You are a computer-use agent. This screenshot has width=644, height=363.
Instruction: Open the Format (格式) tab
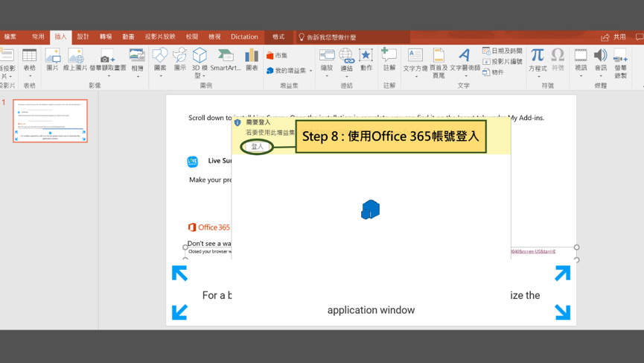pyautogui.click(x=278, y=37)
